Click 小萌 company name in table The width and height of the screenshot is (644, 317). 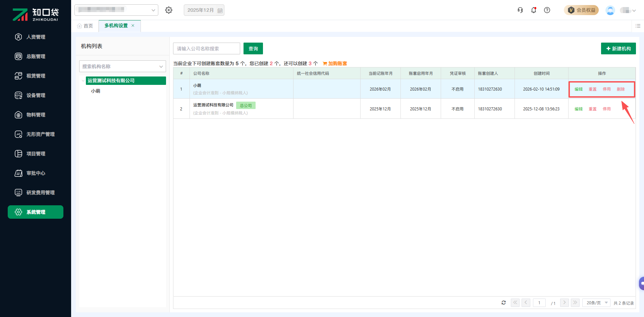[197, 86]
